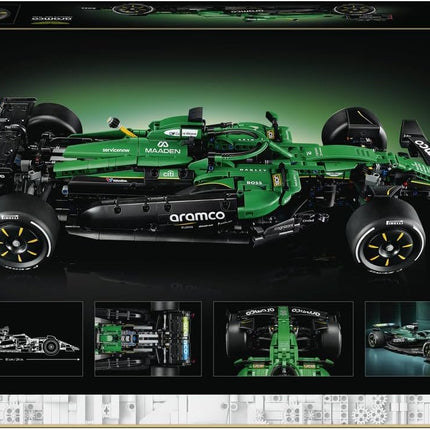Click the 'citi' logo on the car body
This screenshot has height=430, width=430.
(168, 174)
